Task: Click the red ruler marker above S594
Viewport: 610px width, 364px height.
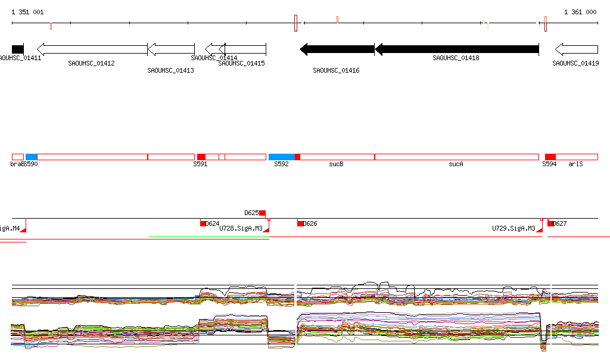Action: click(x=546, y=24)
